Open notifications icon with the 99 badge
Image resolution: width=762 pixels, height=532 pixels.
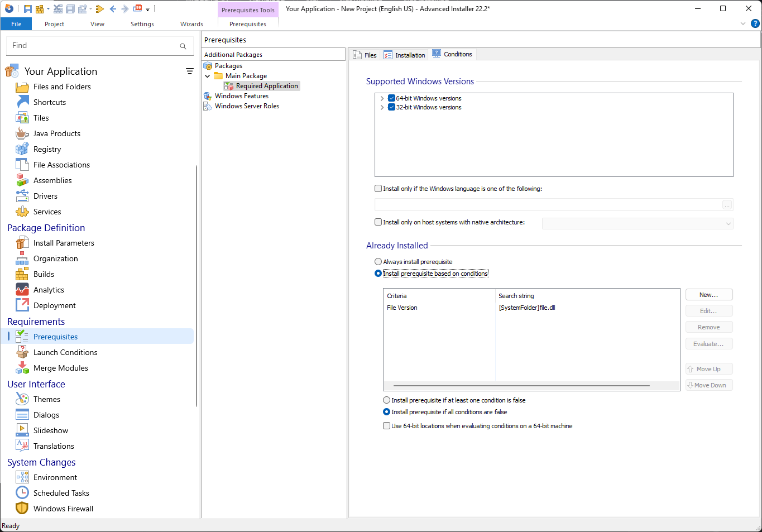[137, 8]
